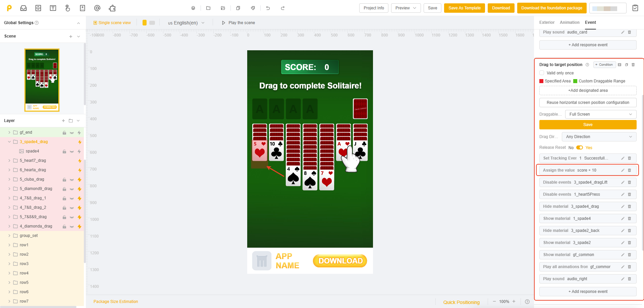The image size is (644, 308).
Task: Toggle visibility of 4_diamonda_drag layer
Action: [x=72, y=227]
